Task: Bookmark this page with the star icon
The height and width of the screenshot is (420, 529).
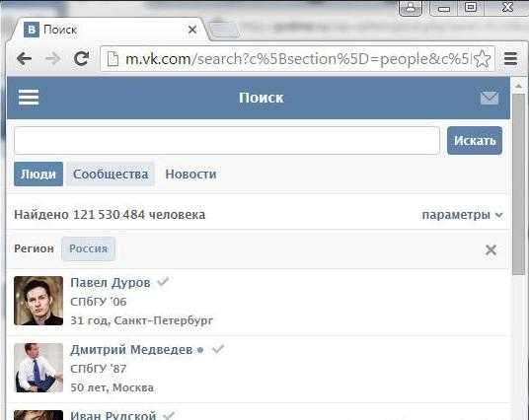Action: pyautogui.click(x=483, y=59)
